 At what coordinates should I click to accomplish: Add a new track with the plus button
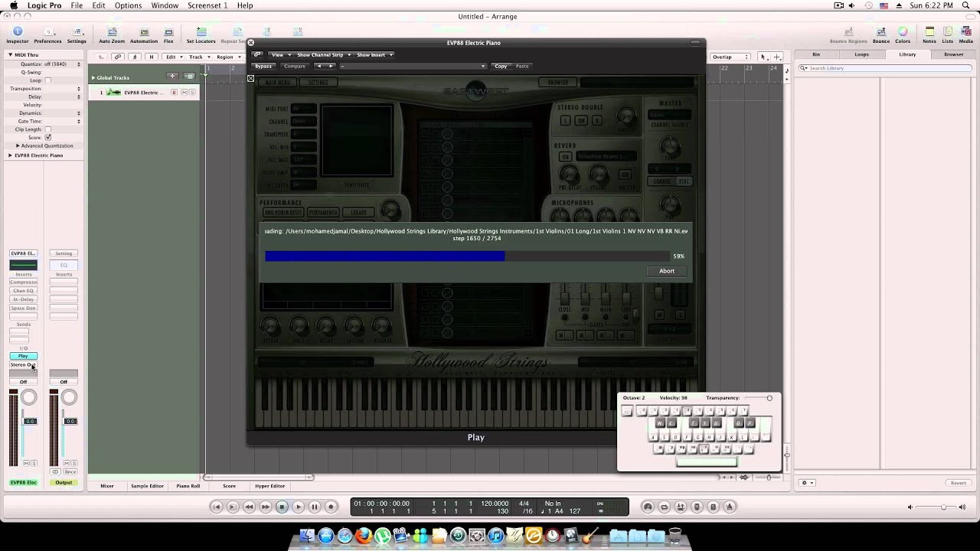(x=172, y=77)
